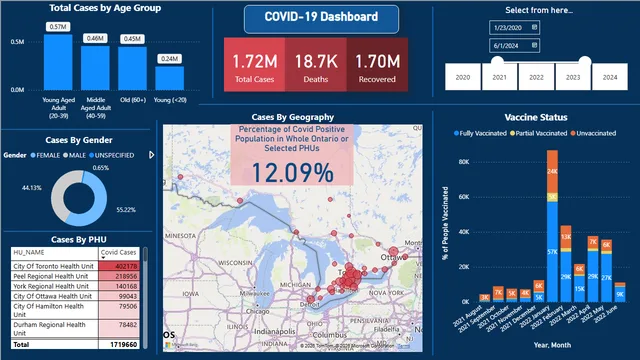
Task: Click the 2022 May 27K blue bar
Action: pyautogui.click(x=607, y=278)
